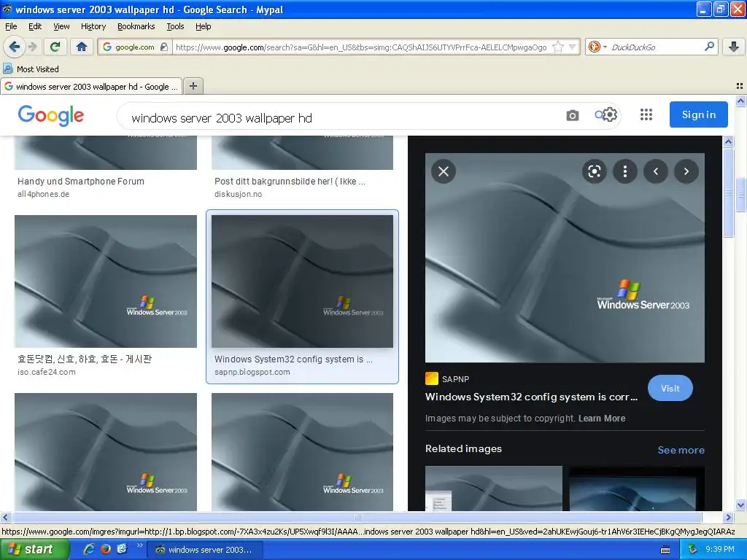Open the View menu
Screen dimensions: 747x560
[x=61, y=26]
